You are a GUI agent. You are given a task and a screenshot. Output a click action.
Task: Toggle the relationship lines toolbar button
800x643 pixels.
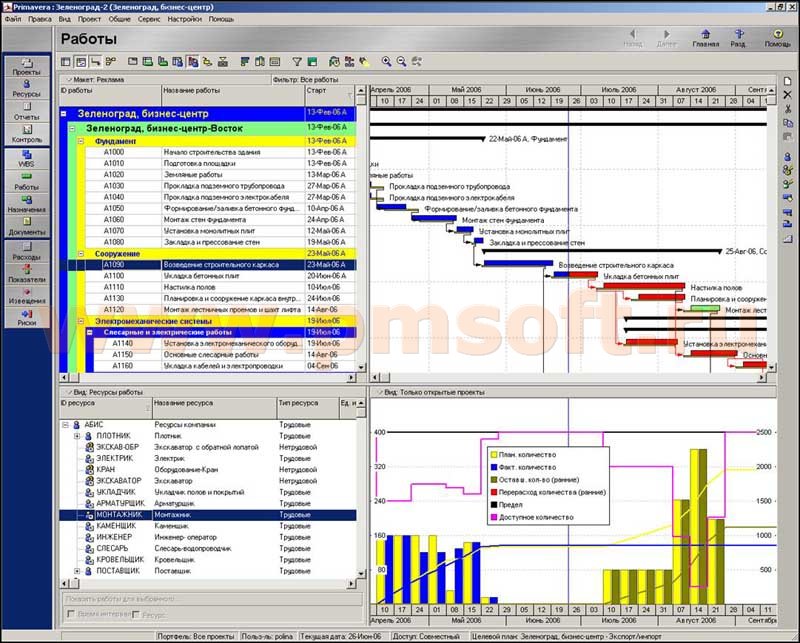pos(95,62)
